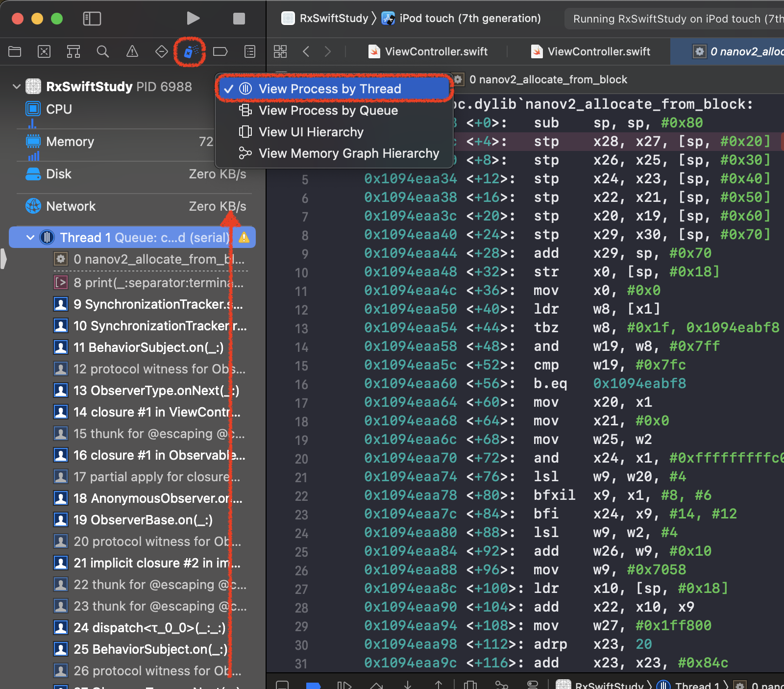Select frame 16 closure #1 in Observable

coord(149,455)
